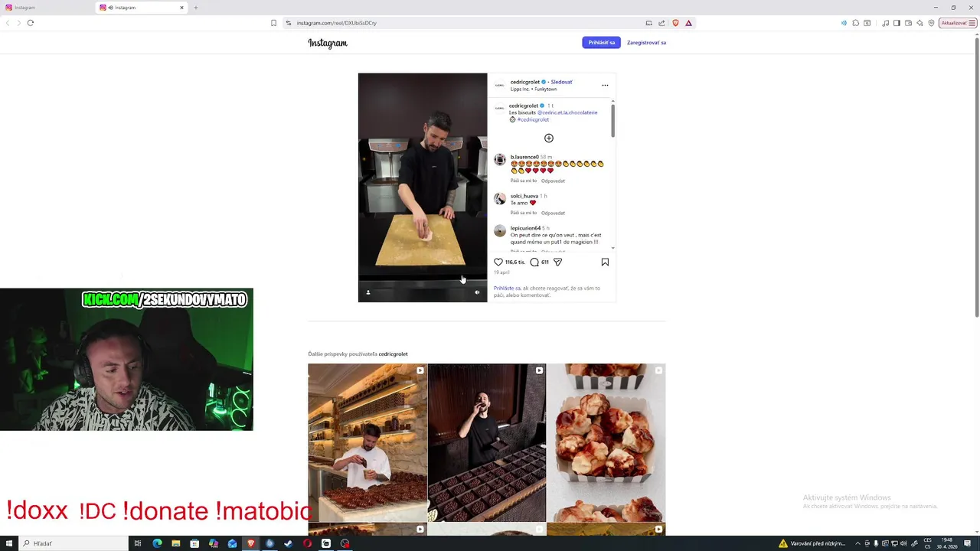Open the Lipps Inc. Funkytown audio link
Screen dimensions: 980x551
[x=534, y=90]
